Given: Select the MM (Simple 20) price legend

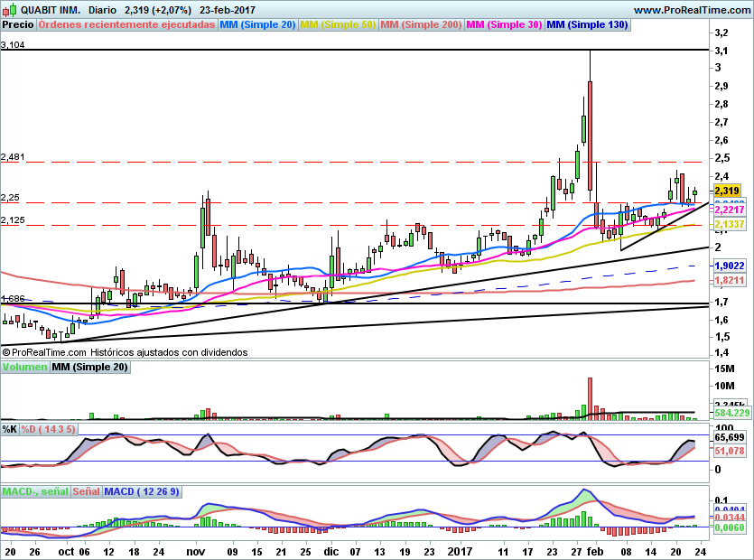Looking at the screenshot, I should pos(257,24).
